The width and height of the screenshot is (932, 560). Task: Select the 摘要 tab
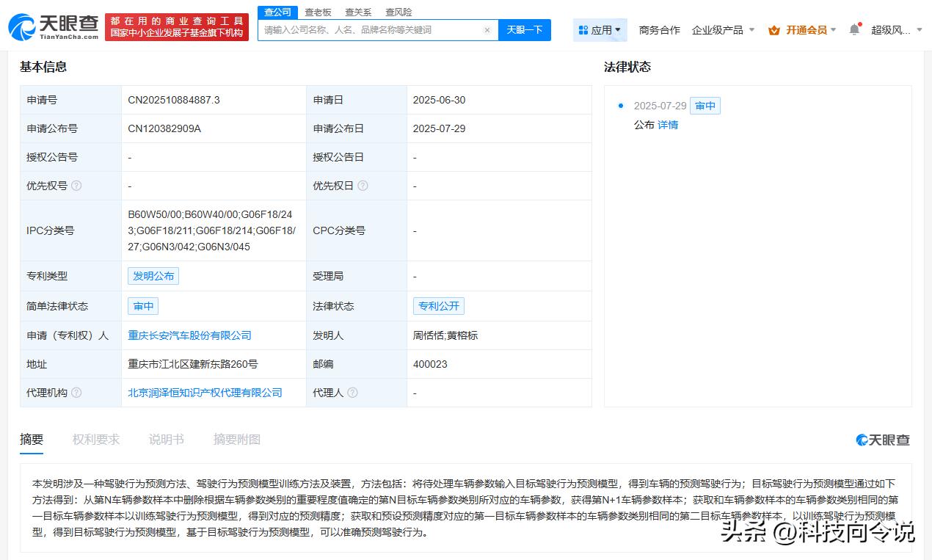click(x=32, y=440)
